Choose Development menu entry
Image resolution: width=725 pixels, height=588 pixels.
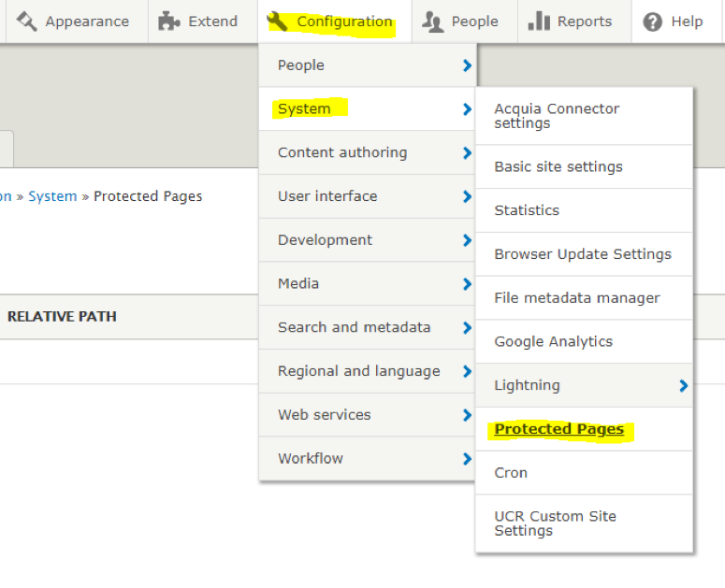click(x=367, y=239)
